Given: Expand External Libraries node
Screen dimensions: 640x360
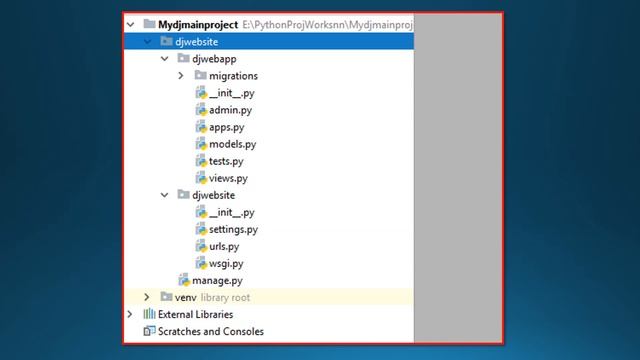Looking at the screenshot, I should 130,314.
